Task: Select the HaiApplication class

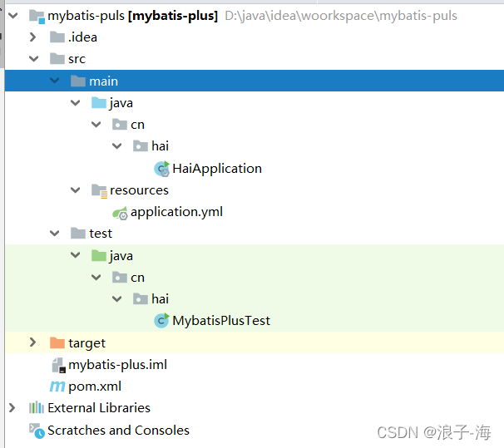Action: pyautogui.click(x=217, y=169)
